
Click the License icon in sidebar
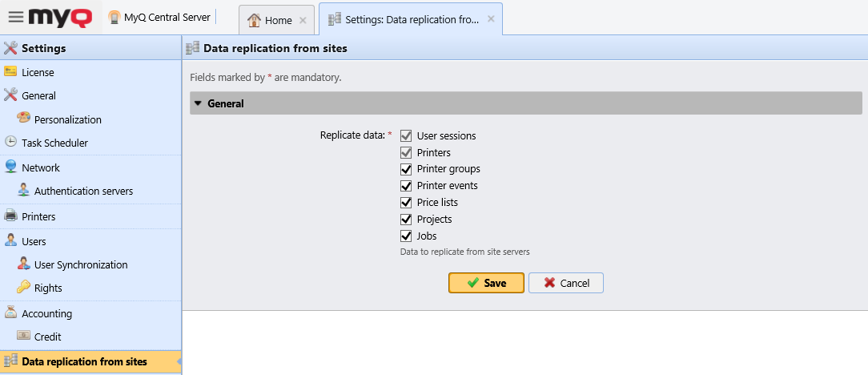pos(10,72)
